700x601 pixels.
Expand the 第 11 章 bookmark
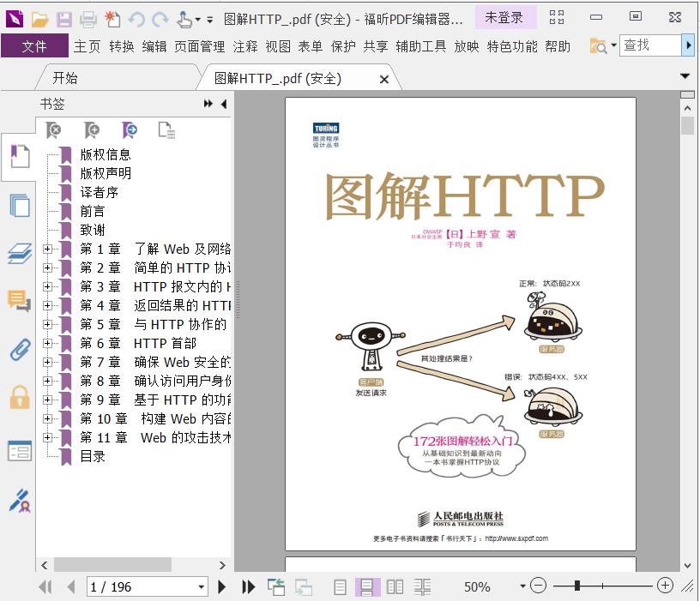(x=47, y=437)
